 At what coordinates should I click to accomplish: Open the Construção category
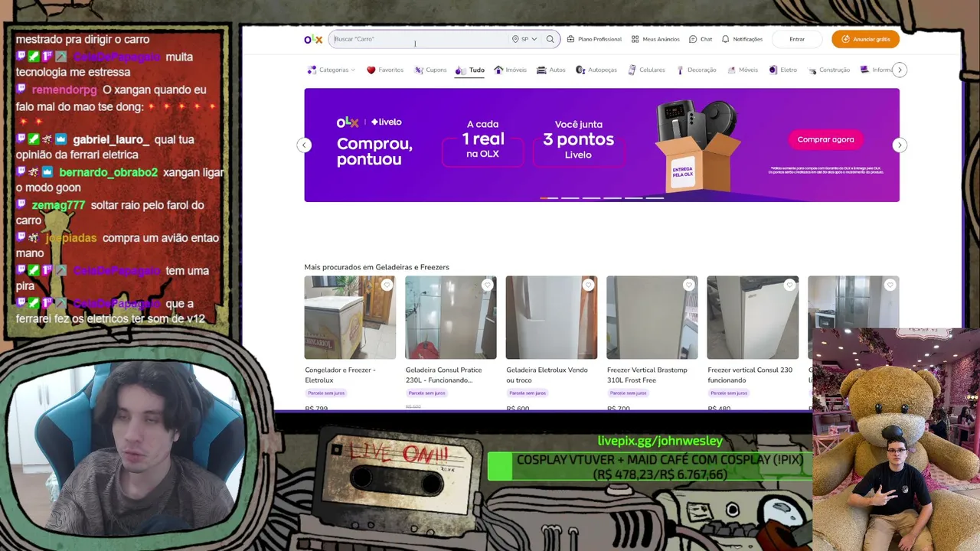(828, 70)
